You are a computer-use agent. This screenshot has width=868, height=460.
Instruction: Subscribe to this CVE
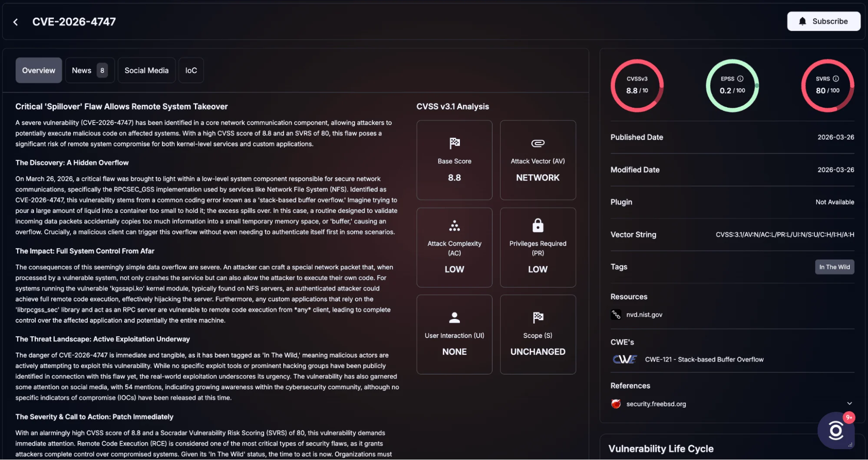[x=823, y=21]
